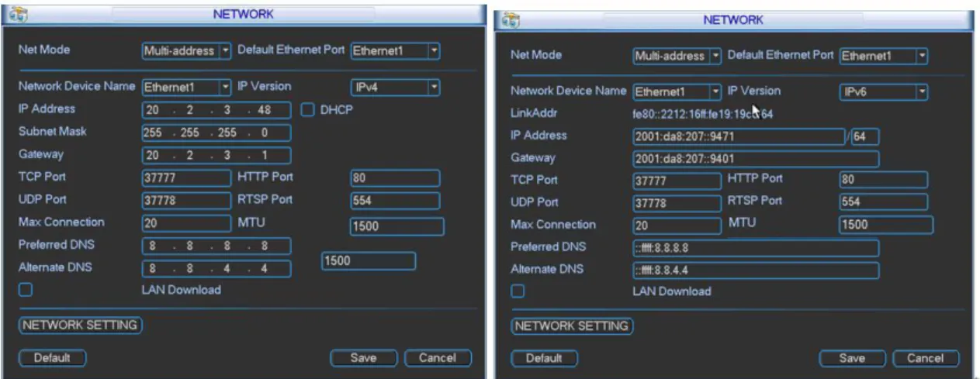Open IP Version dropdown showing IPv4
980x379 pixels.
(396, 88)
